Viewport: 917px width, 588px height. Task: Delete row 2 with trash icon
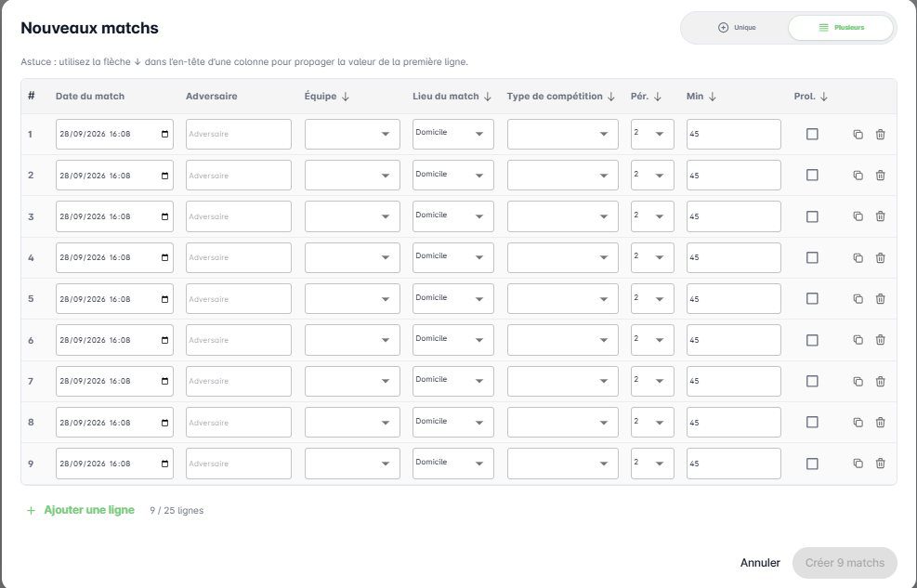pyautogui.click(x=880, y=176)
